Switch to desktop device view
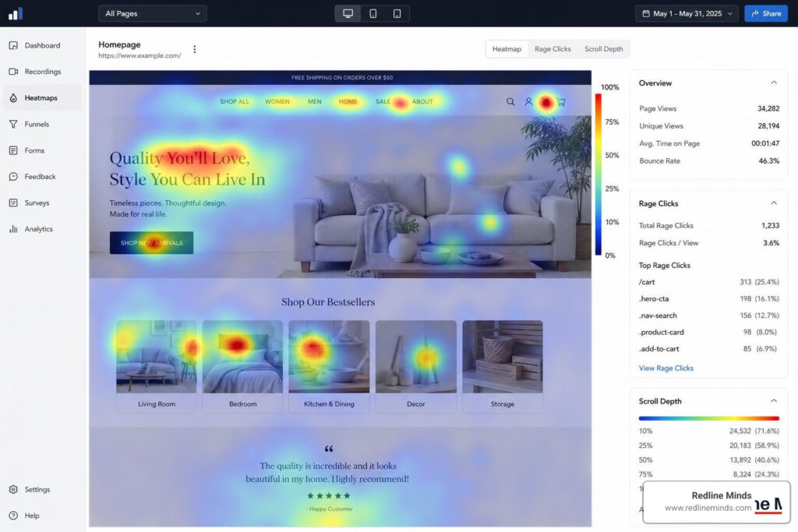The height and width of the screenshot is (532, 798). pyautogui.click(x=348, y=14)
